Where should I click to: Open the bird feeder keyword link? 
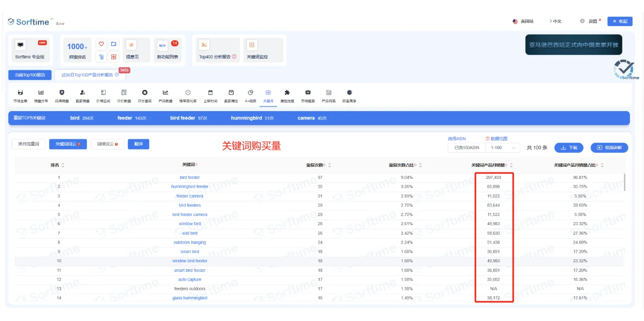(189, 177)
